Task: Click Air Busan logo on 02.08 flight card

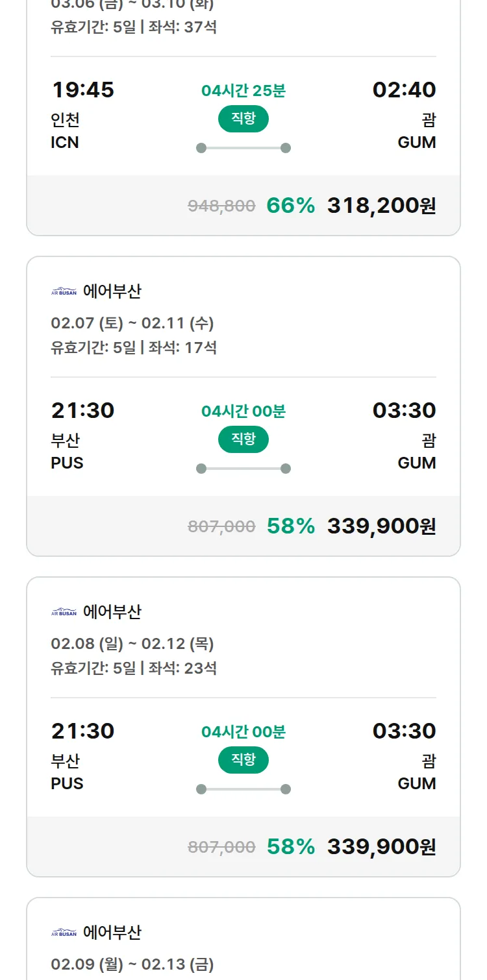Action: coord(64,613)
